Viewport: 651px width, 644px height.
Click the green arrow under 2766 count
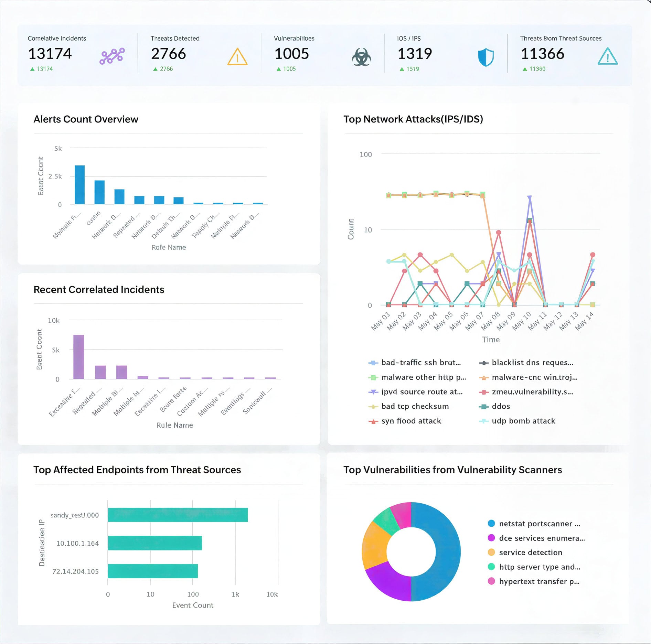[155, 69]
